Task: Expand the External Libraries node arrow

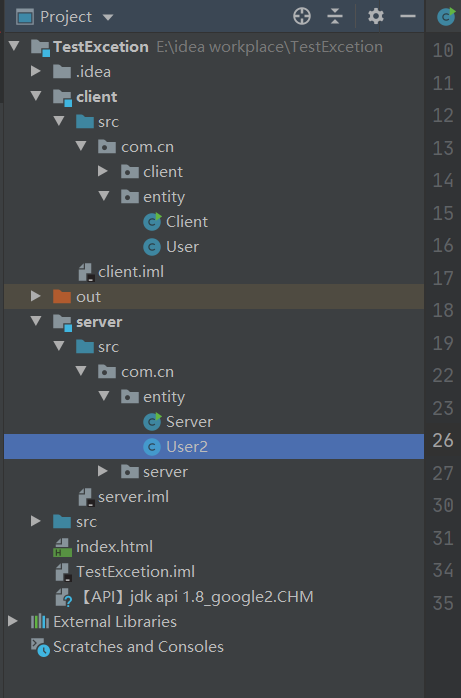Action: 13,621
